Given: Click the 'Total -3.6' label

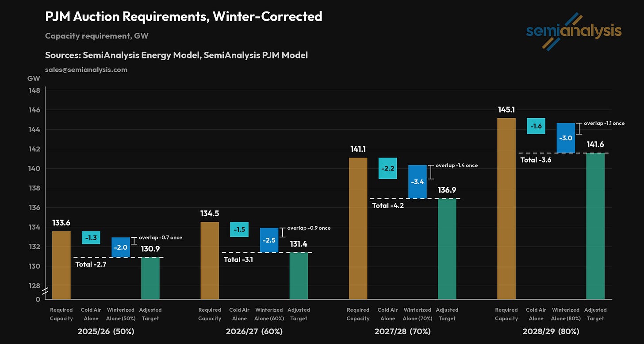Looking at the screenshot, I should (x=536, y=160).
